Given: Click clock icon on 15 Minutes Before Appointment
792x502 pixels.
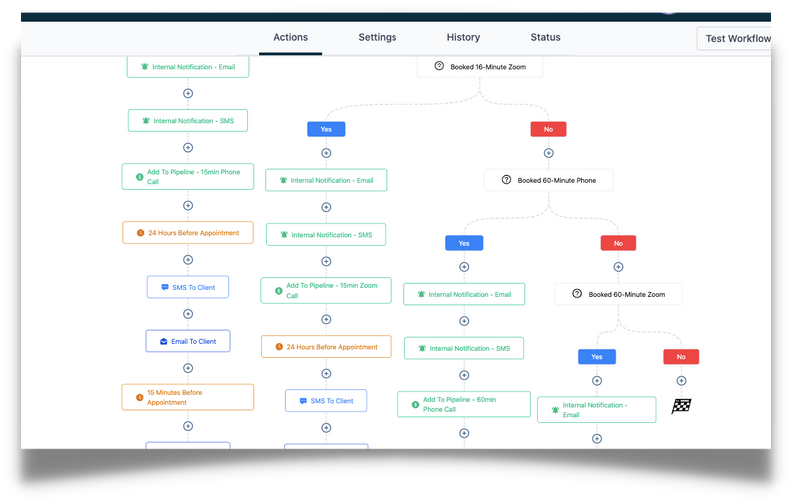Looking at the screenshot, I should (x=139, y=397).
